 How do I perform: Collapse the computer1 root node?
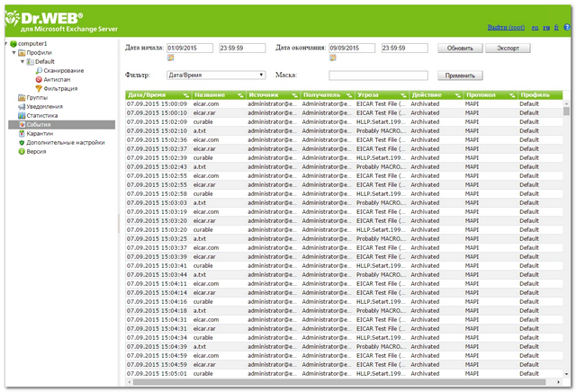tap(6, 44)
